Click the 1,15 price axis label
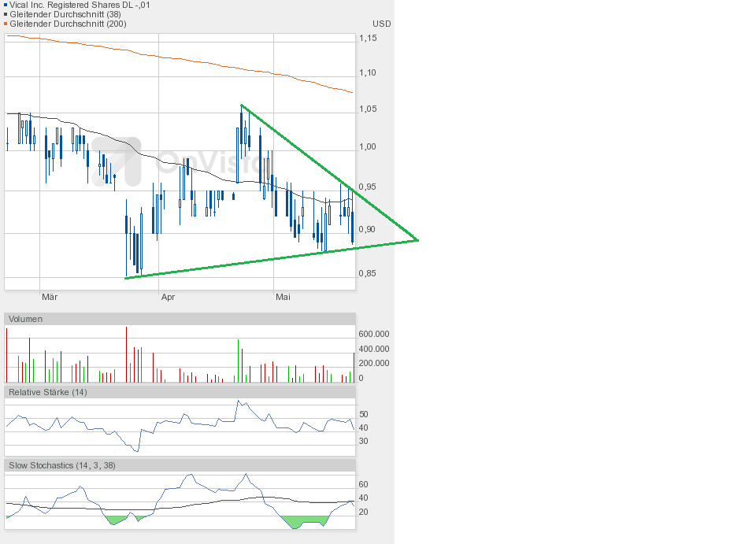This screenshot has height=544, width=756. pyautogui.click(x=368, y=38)
